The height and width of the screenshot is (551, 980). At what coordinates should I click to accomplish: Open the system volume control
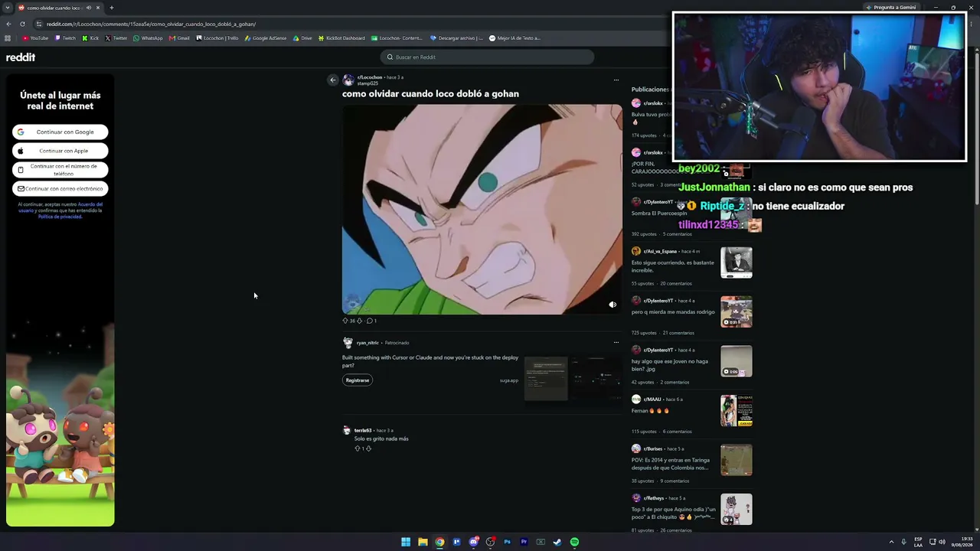(942, 542)
